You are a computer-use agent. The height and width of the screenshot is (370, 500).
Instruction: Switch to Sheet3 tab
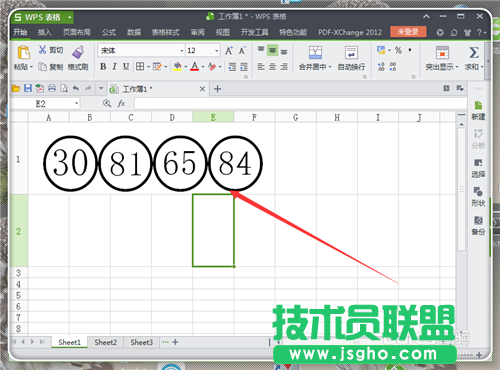coord(142,342)
